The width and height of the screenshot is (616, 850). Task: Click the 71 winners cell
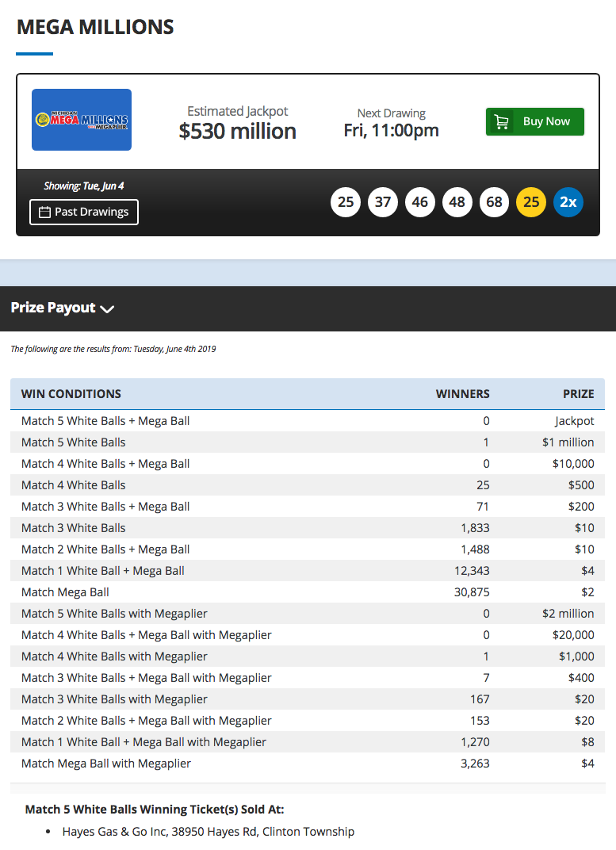click(x=483, y=507)
